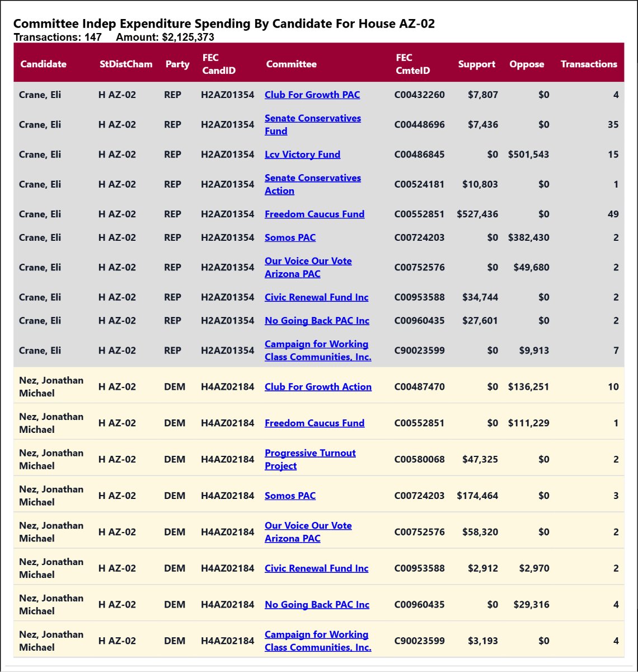Select committee ID C00486845
The width and height of the screenshot is (638, 672).
pyautogui.click(x=420, y=155)
